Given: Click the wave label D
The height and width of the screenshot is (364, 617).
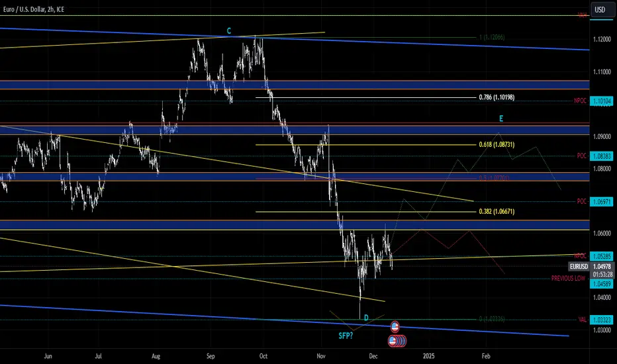Looking at the screenshot, I should point(366,318).
